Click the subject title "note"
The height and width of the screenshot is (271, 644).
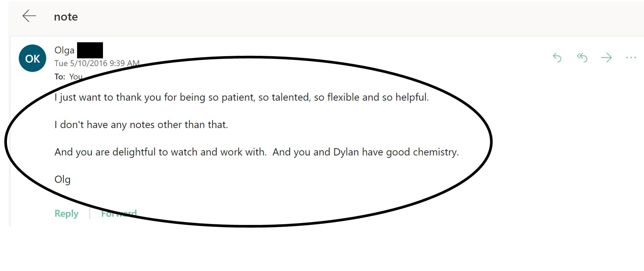[x=66, y=17]
